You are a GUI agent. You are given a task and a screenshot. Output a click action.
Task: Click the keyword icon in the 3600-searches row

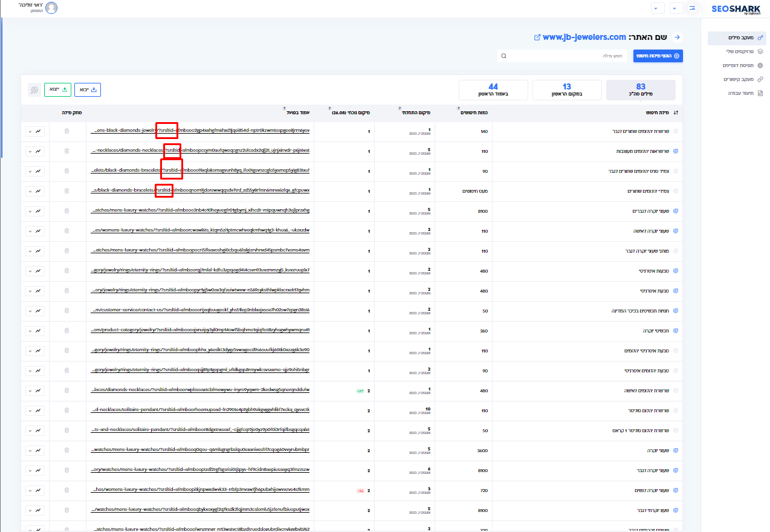coord(676,450)
